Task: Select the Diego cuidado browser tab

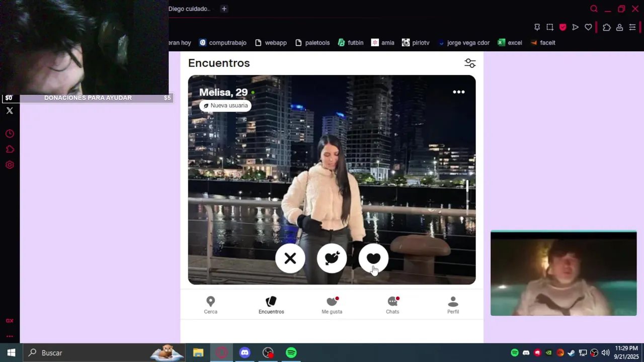Action: (189, 9)
